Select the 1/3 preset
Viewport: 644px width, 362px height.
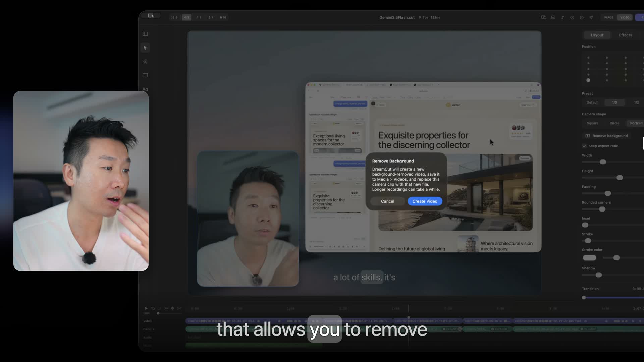(x=614, y=102)
